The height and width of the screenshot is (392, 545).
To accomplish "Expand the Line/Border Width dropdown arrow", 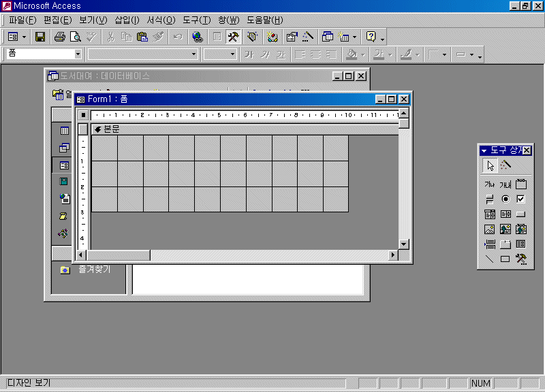I will coord(471,55).
